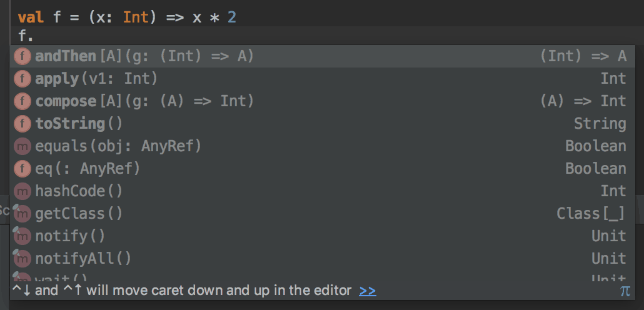Image resolution: width=644 pixels, height=310 pixels.
Task: Choose apply(v1: Int) from completion list
Action: 96,79
